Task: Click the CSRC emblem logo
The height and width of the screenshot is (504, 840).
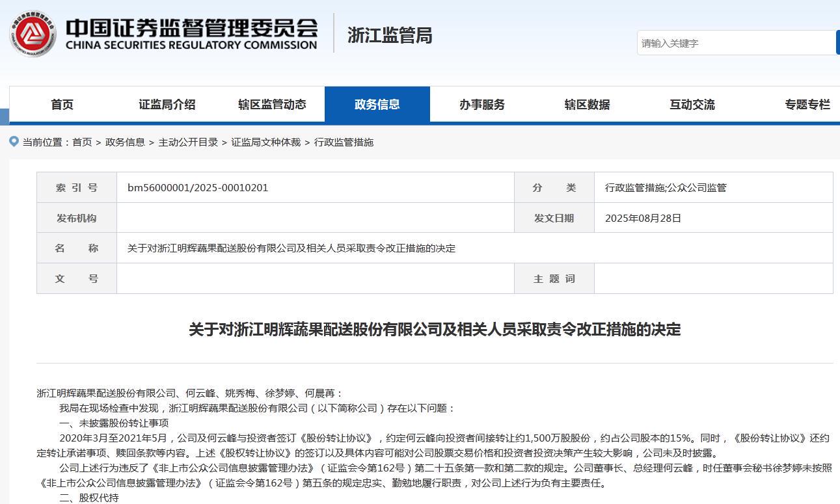Action: pos(33,33)
